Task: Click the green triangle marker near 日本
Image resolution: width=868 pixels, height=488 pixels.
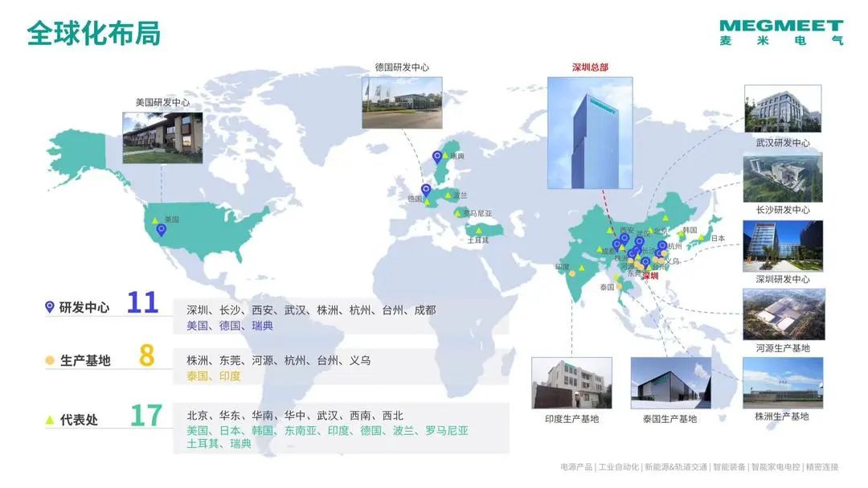Action: tap(701, 237)
